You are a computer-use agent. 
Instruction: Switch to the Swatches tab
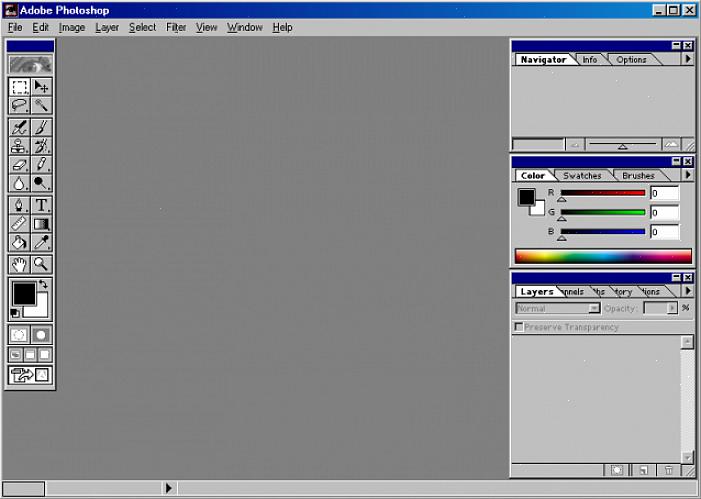click(582, 176)
